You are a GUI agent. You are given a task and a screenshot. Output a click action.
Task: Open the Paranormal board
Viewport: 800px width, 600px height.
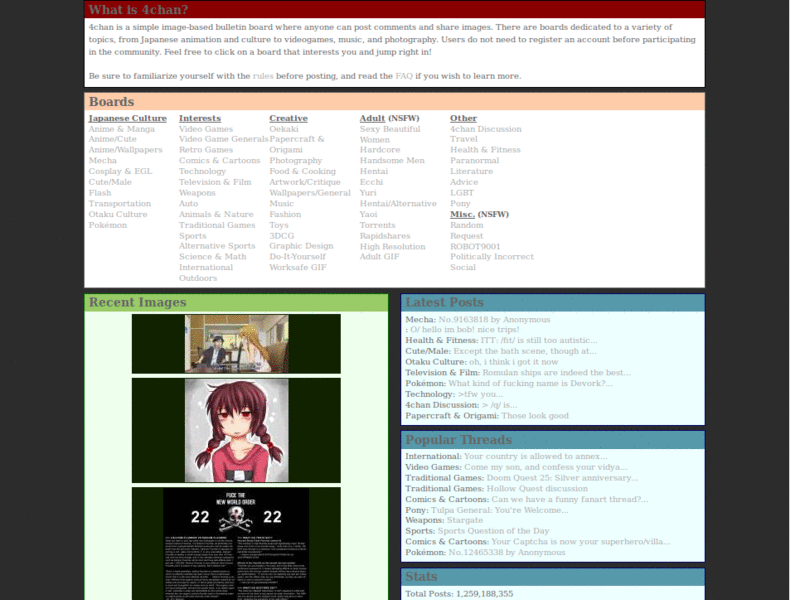coord(474,160)
